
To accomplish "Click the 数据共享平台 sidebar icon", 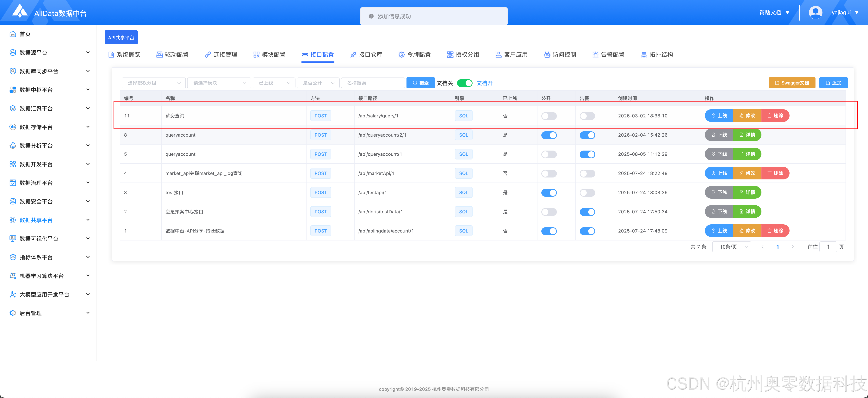I will point(13,220).
